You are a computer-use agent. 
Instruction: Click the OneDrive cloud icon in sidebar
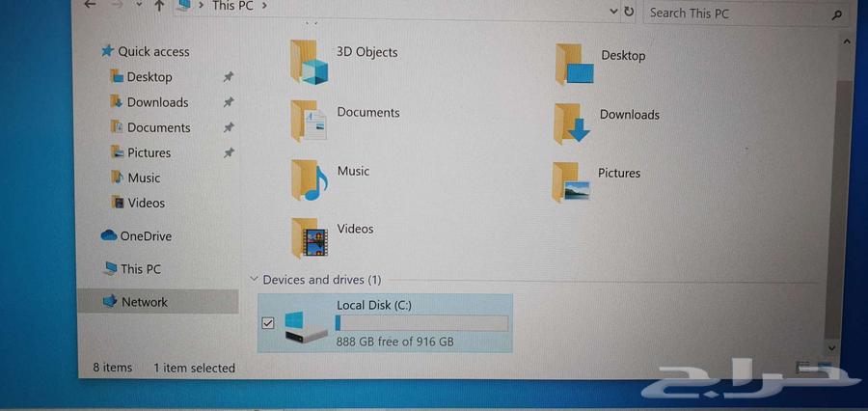pos(109,235)
